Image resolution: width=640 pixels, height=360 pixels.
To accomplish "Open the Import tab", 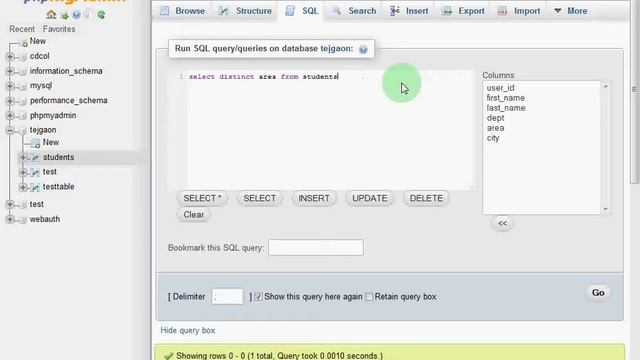I will coord(519,11).
